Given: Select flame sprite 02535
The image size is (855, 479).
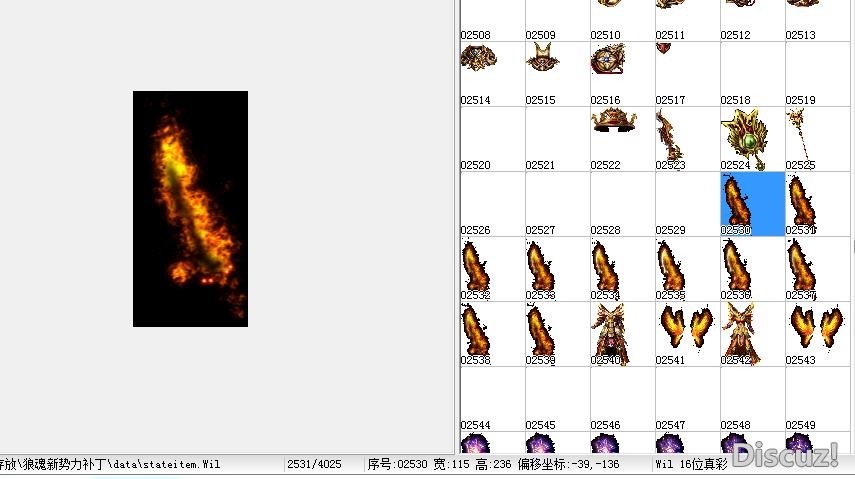Looking at the screenshot, I should coord(688,269).
